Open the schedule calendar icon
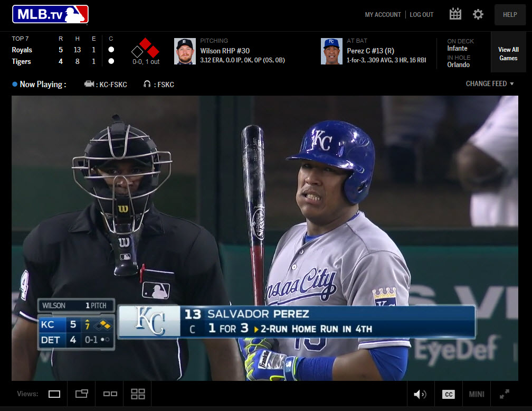The height and width of the screenshot is (411, 532). coord(455,14)
